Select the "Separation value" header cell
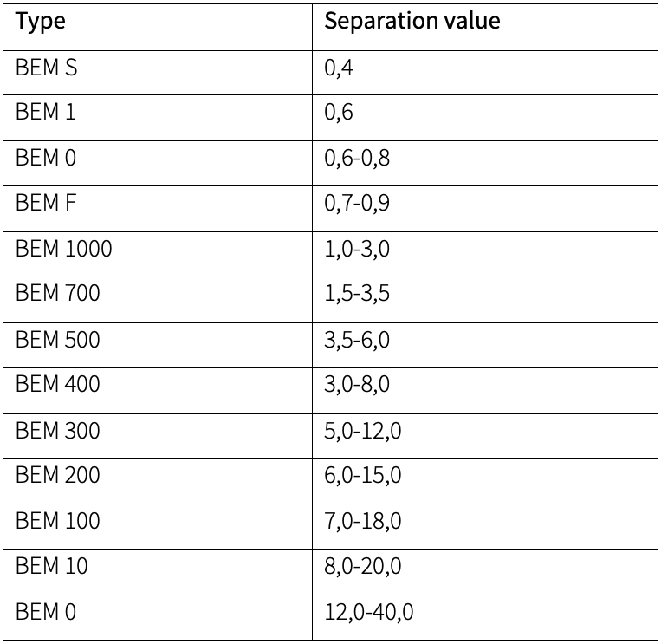661x644 pixels. (x=412, y=21)
